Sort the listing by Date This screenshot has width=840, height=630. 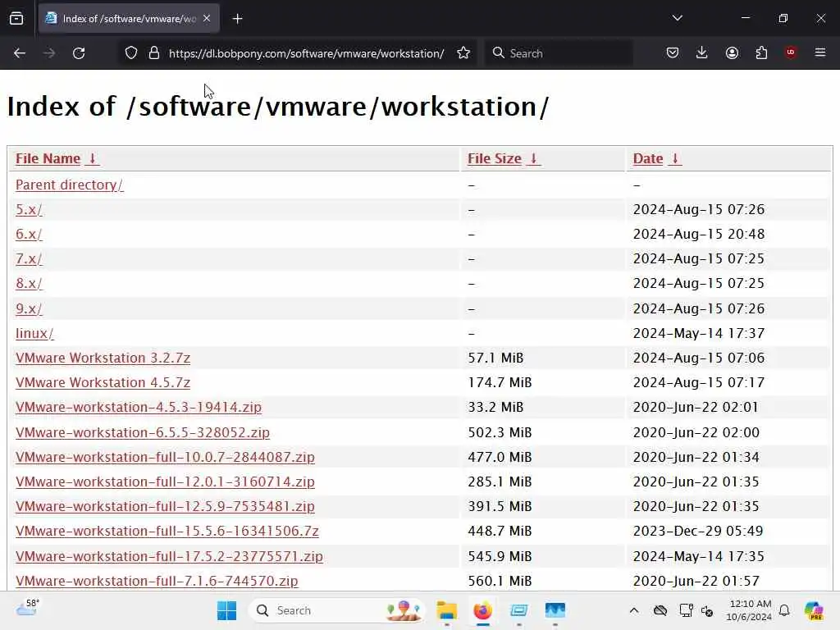(648, 158)
